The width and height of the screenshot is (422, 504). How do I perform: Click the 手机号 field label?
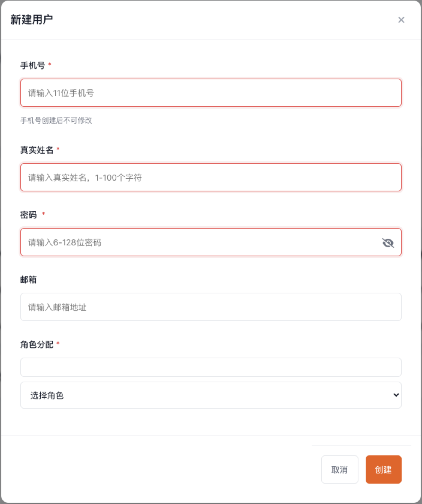click(32, 65)
